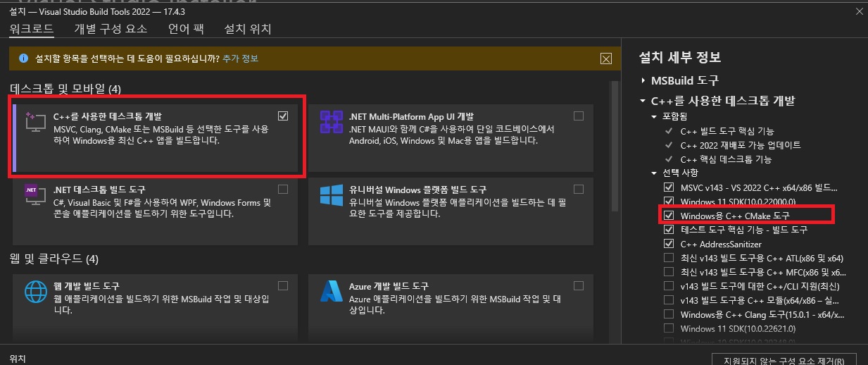
Task: Uncheck 테스트 도구 핵심 기능 - 빌드 도구
Action: (669, 230)
